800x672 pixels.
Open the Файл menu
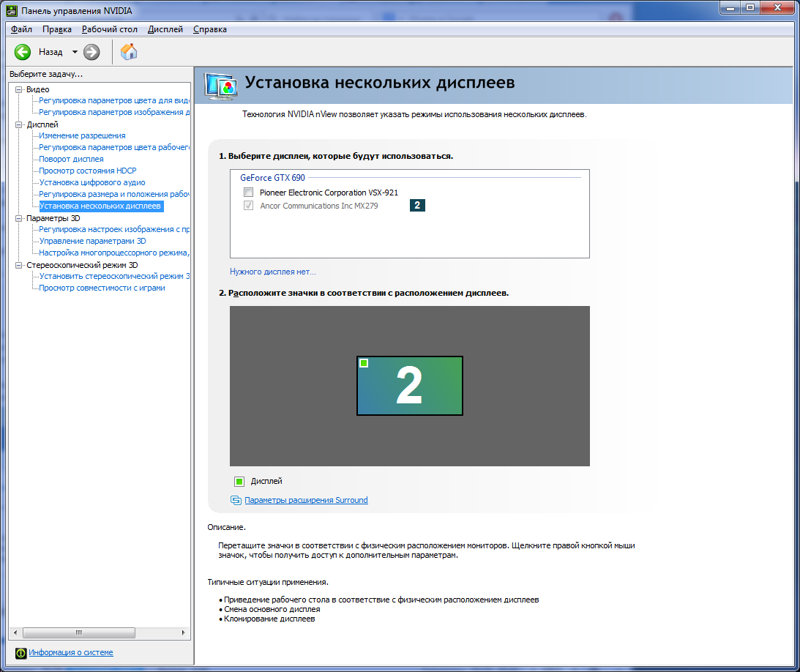point(21,29)
